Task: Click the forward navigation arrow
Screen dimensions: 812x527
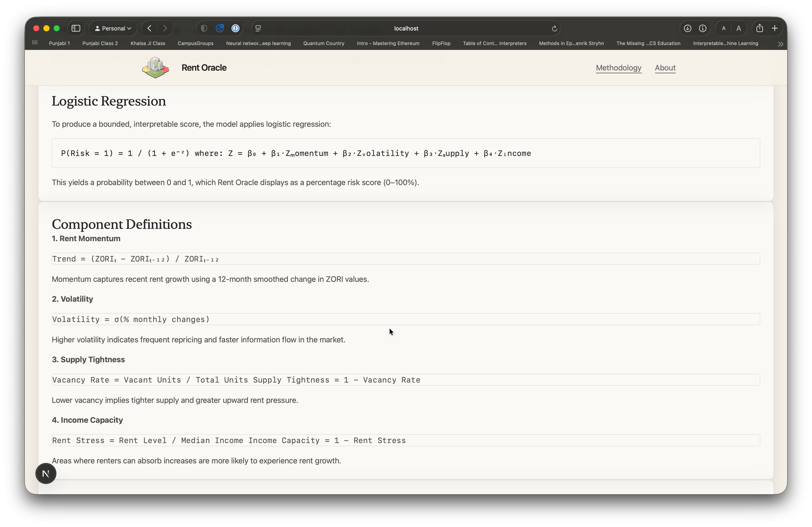Action: point(165,28)
